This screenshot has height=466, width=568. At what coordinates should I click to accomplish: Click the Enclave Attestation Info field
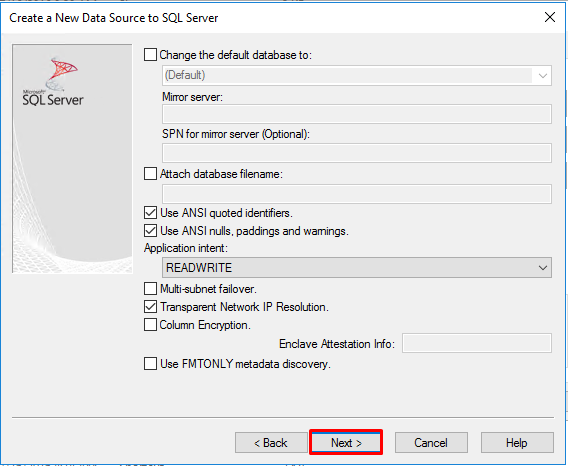coord(477,343)
